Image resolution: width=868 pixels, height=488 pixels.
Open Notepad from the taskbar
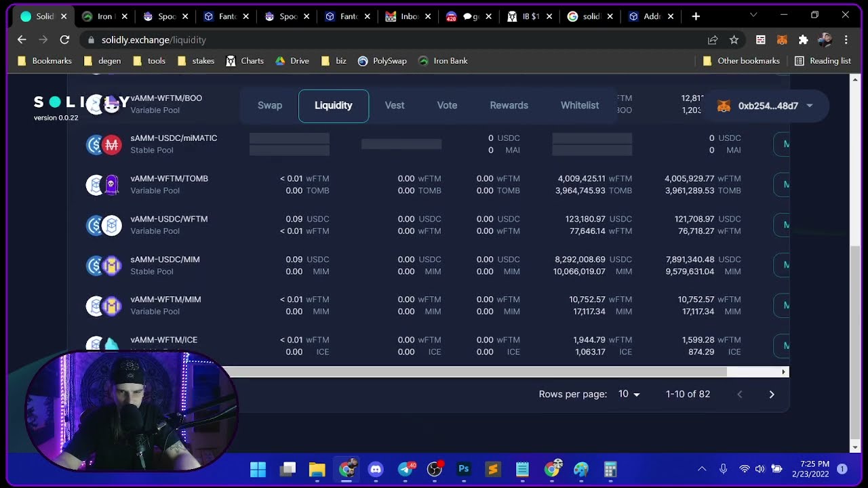point(522,469)
